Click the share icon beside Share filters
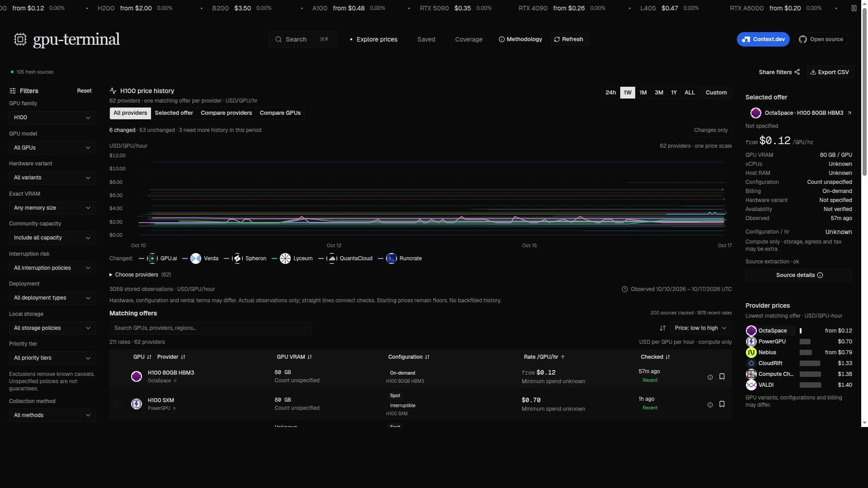Screen dimensions: 868x488 797,72
